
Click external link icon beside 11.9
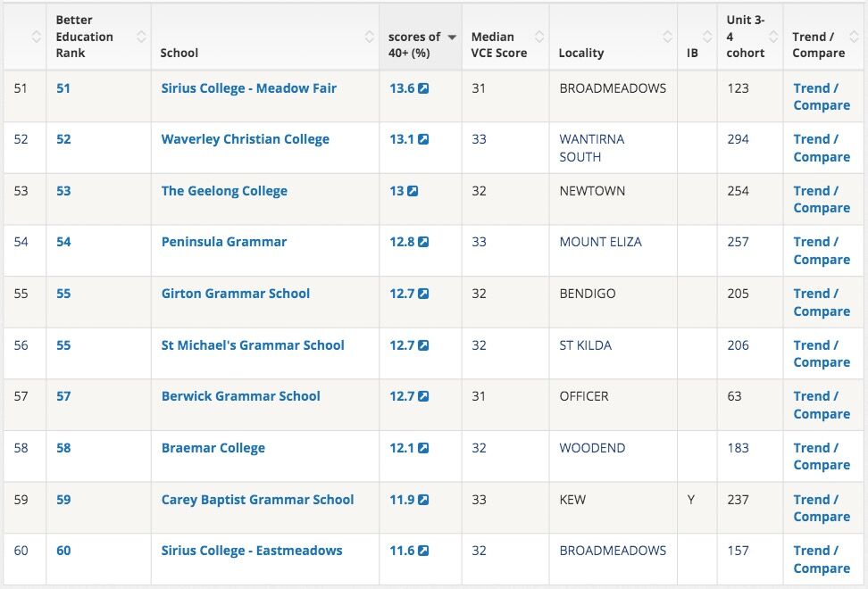(423, 500)
